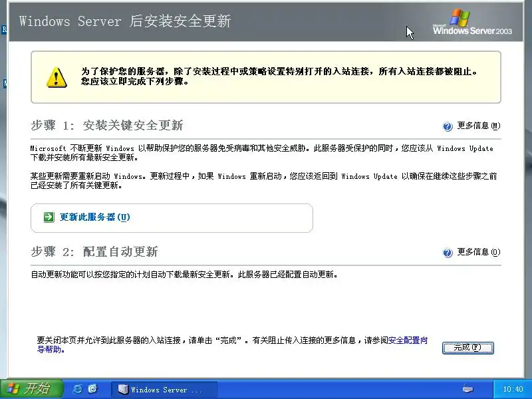Click the 10:40 clock in the tray
This screenshot has width=532, height=399.
[513, 389]
